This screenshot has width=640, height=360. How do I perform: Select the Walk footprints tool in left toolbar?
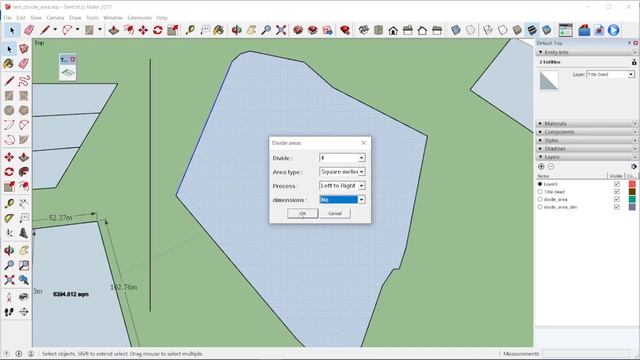9,312
